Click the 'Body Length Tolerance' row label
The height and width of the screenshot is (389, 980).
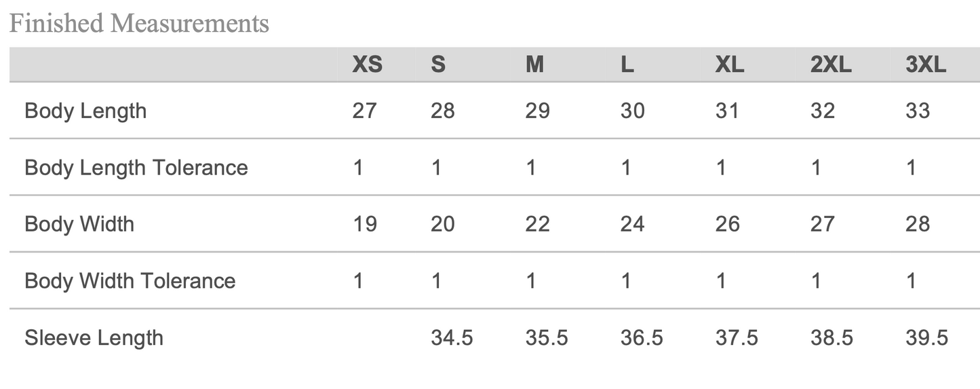tap(136, 168)
